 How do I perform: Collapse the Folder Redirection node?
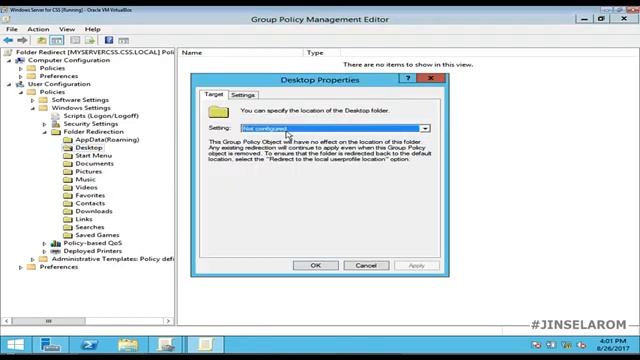[x=44, y=132]
